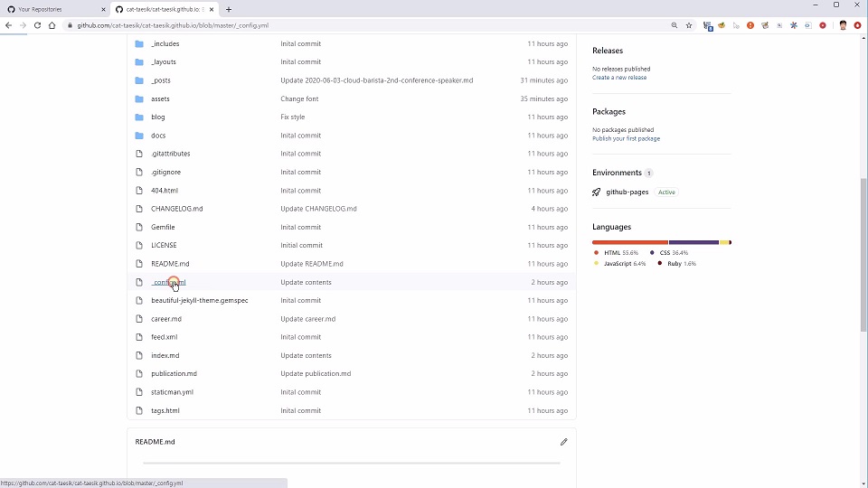Open the blog folder
The height and width of the screenshot is (488, 868).
158,117
